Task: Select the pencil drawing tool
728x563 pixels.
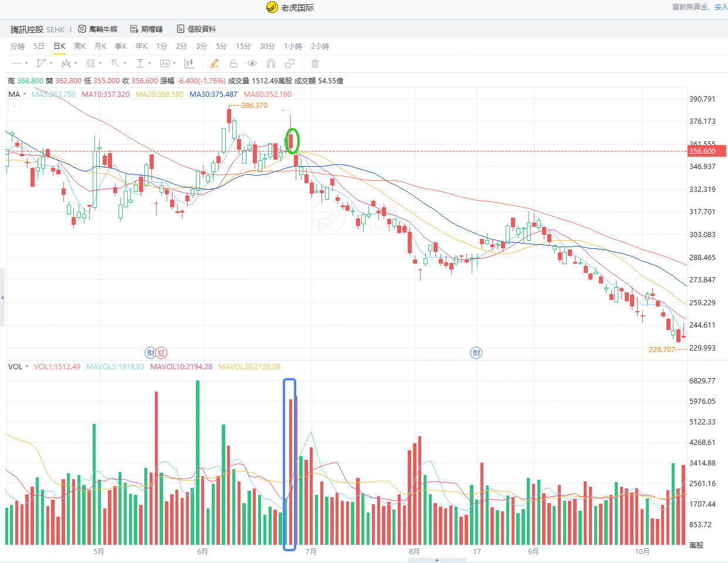Action: [215, 63]
